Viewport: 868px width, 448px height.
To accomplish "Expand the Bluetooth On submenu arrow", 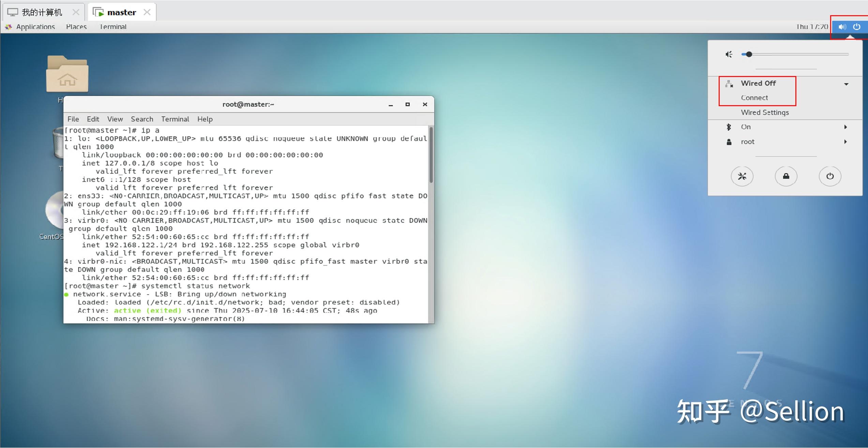I will pyautogui.click(x=846, y=126).
